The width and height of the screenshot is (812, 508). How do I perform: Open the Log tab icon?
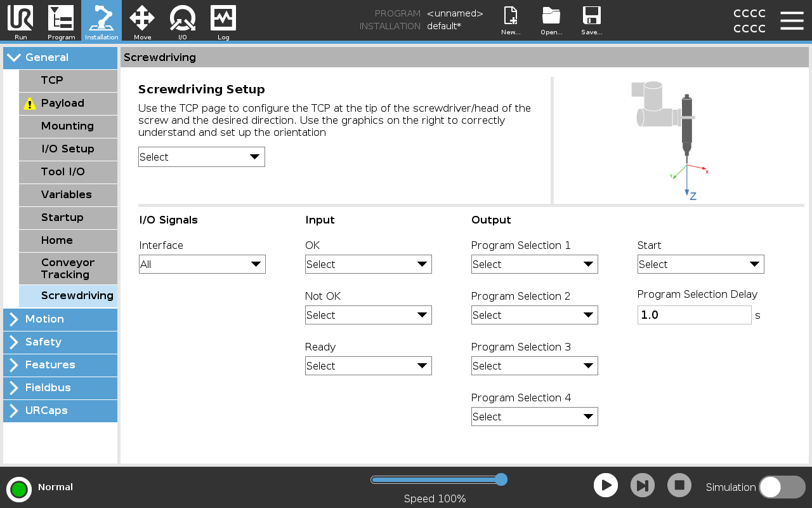223,19
